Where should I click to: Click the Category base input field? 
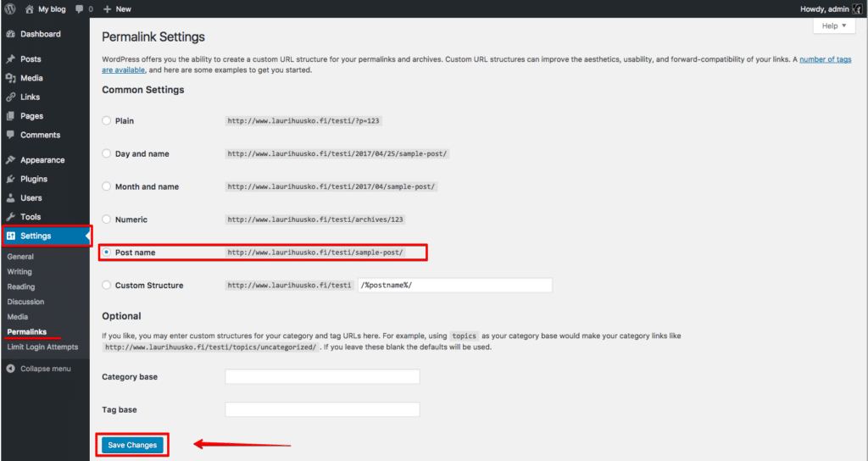coord(322,377)
